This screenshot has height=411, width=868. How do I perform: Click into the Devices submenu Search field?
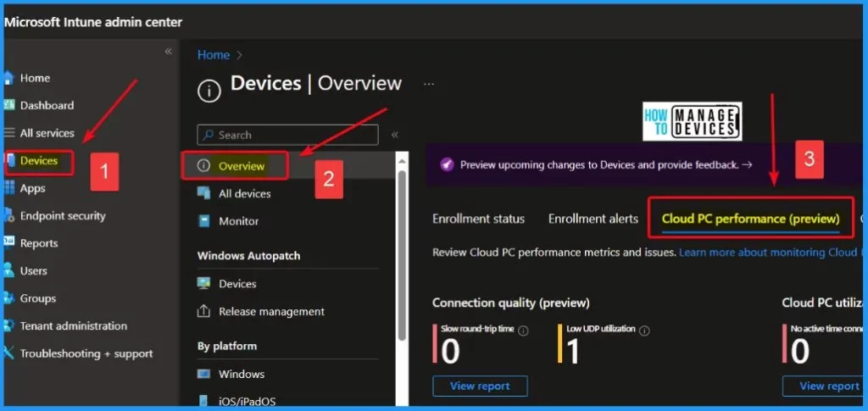(288, 135)
